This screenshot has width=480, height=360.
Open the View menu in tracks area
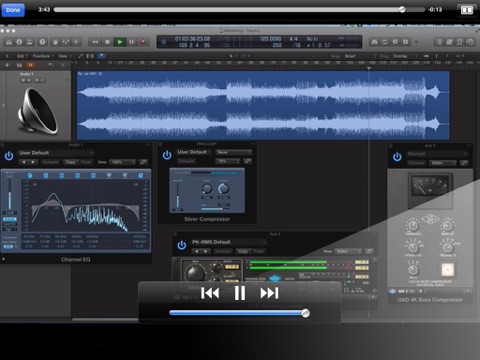[x=64, y=56]
